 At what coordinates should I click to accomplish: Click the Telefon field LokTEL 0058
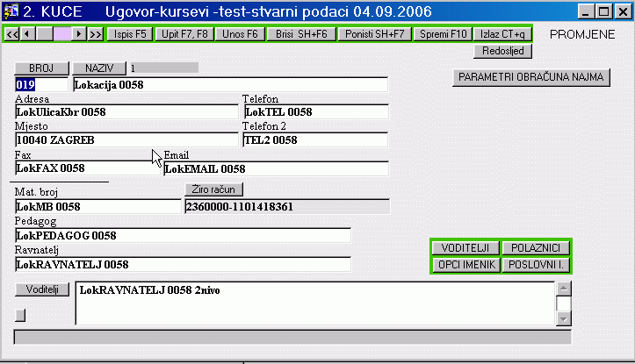(316, 112)
